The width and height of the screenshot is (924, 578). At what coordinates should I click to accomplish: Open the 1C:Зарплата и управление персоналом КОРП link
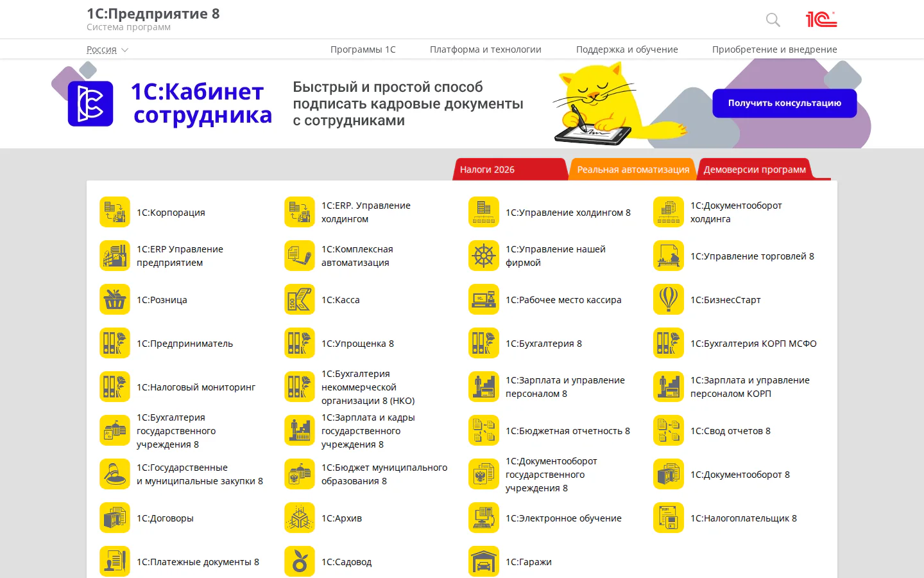click(x=750, y=387)
